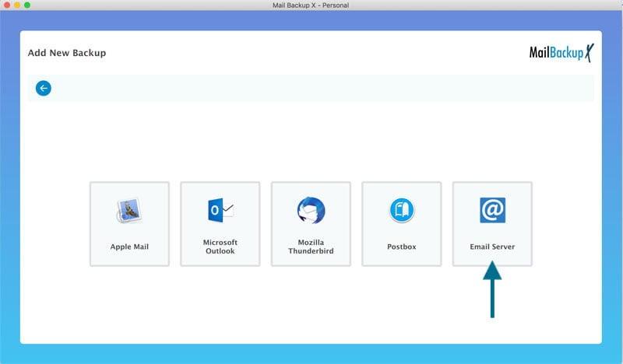The height and width of the screenshot is (364, 623).
Task: Click the window title "Mail Backup X - Personal"
Action: [x=311, y=5]
